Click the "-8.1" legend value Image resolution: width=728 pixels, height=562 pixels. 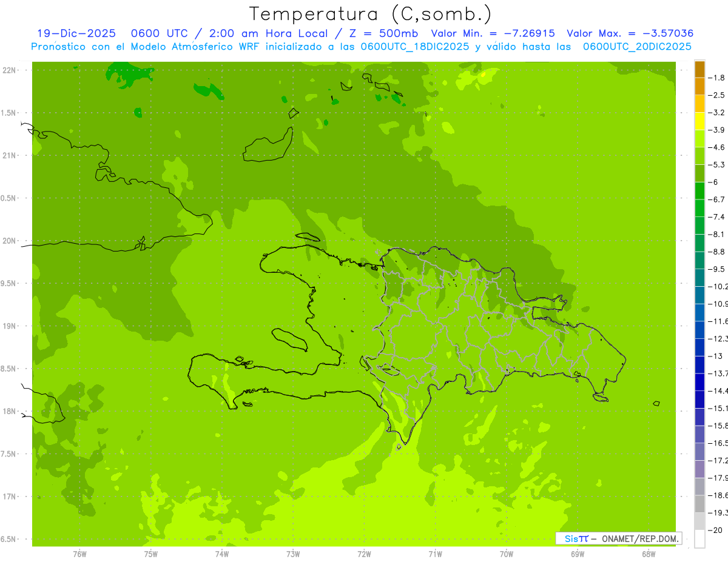(716, 234)
